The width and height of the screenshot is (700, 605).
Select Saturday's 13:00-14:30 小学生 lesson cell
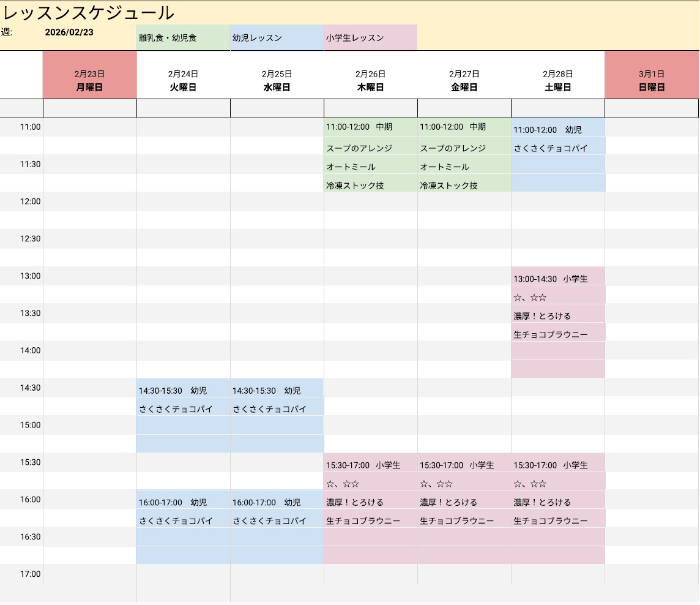[557, 279]
